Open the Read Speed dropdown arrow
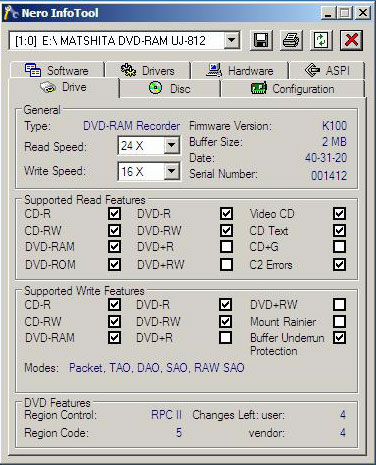 [172, 145]
